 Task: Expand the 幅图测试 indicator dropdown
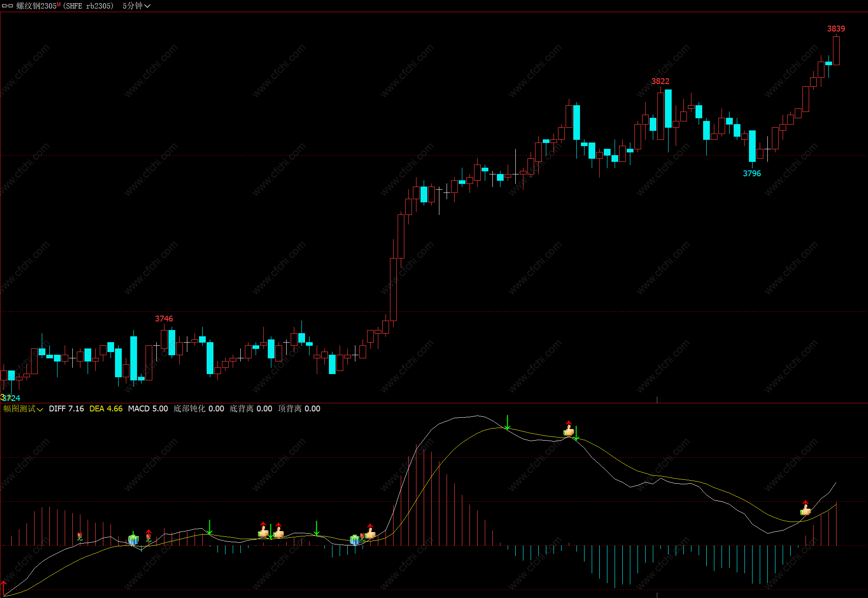[23, 409]
